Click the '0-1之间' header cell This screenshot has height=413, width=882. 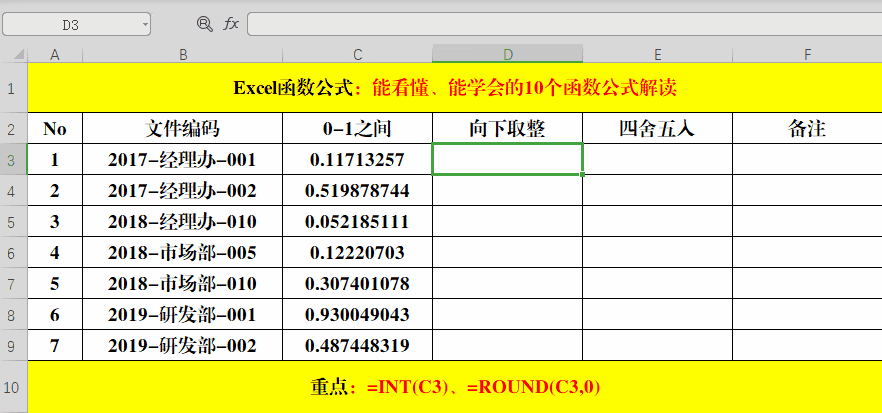[x=358, y=128]
